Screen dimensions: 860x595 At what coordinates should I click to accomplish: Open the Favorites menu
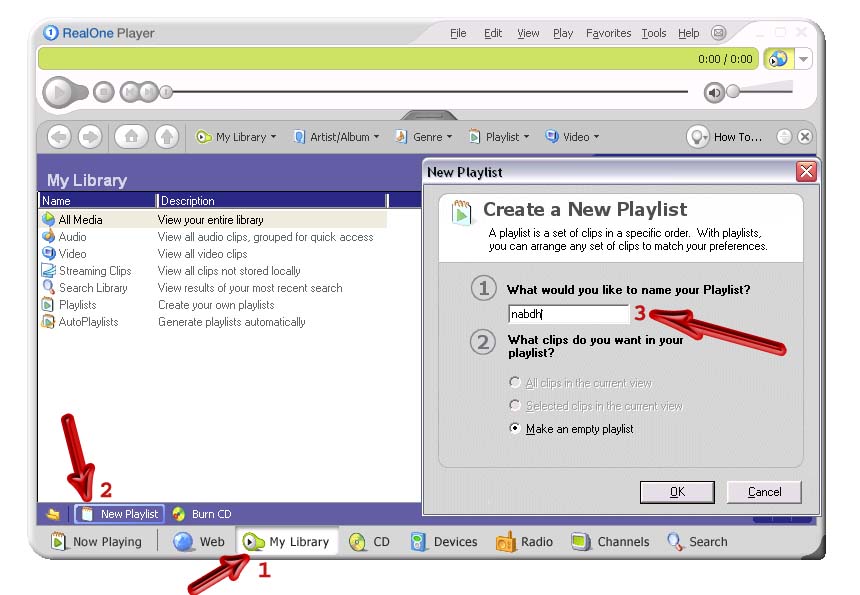click(608, 33)
